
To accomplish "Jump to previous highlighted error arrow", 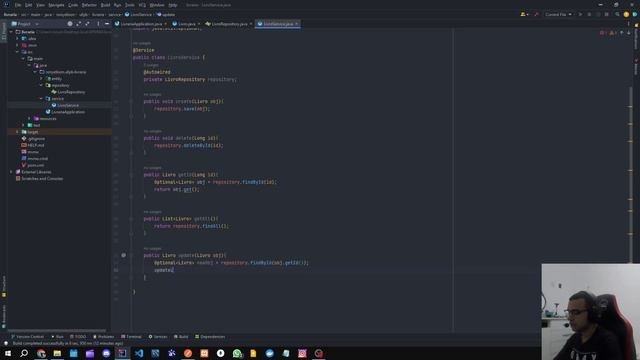I will 622,33.
